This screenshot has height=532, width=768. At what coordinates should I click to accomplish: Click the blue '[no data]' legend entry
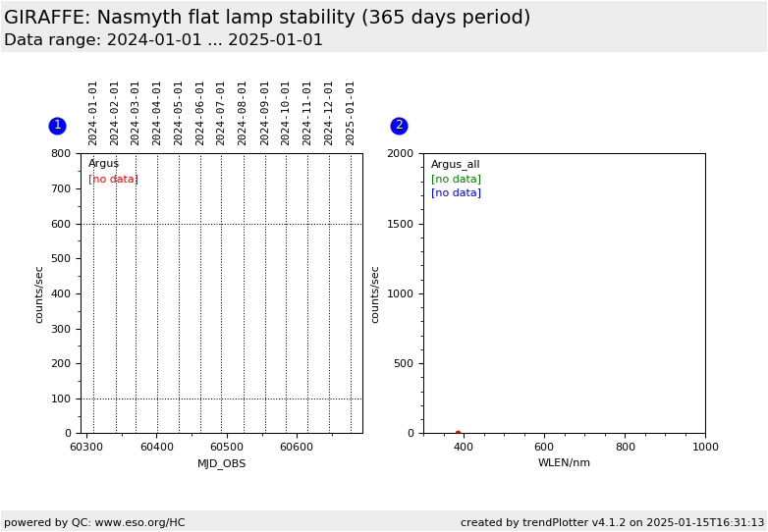[x=456, y=192]
